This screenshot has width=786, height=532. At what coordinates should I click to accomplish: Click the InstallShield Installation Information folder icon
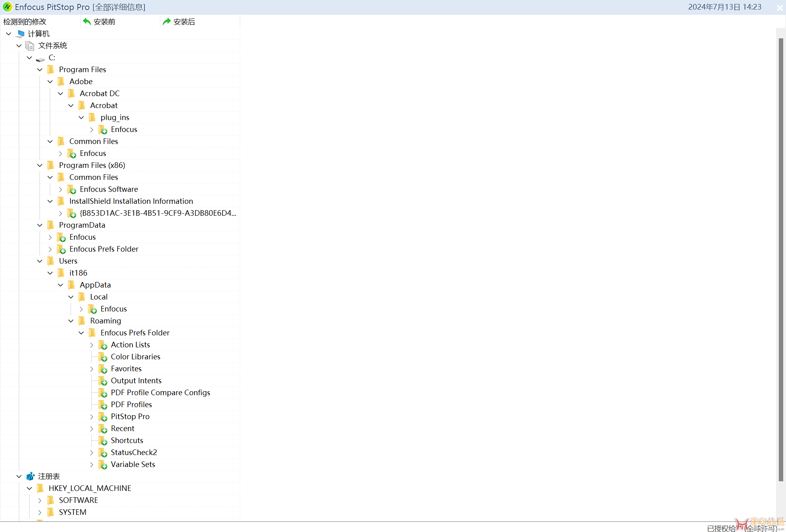pos(61,201)
